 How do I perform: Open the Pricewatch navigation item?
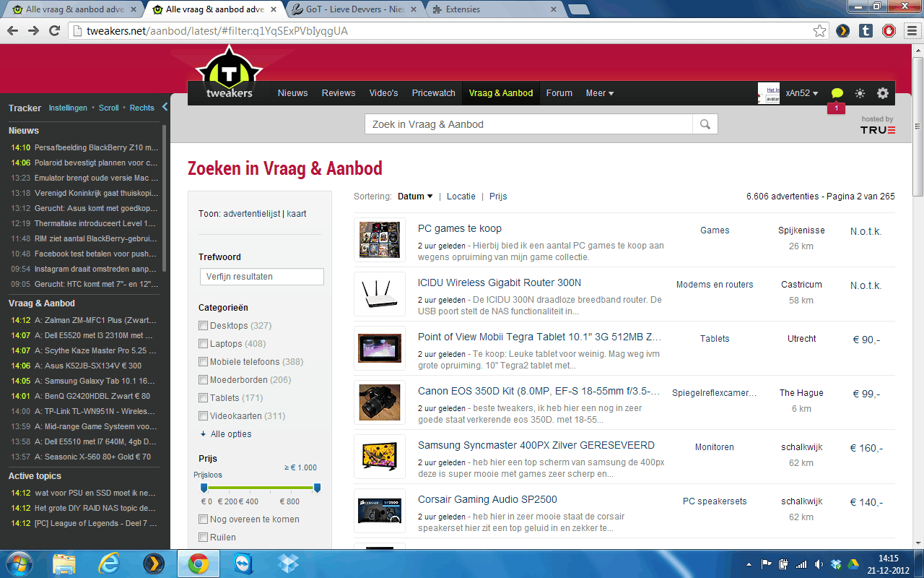[x=433, y=93]
